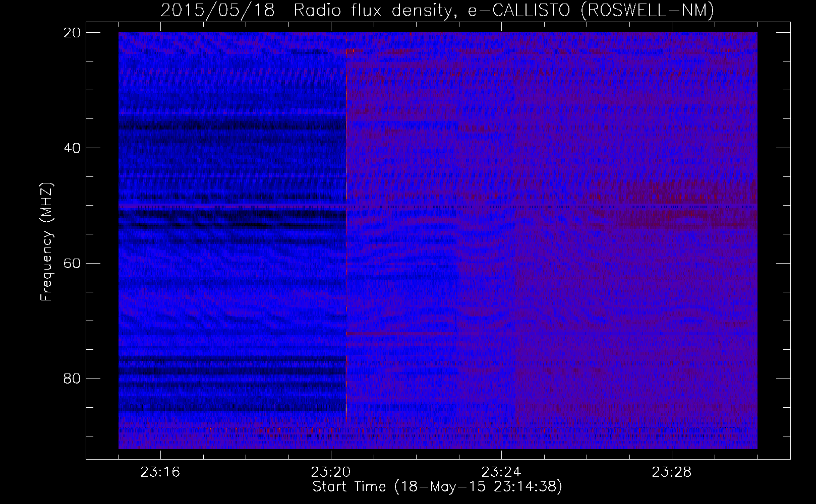This screenshot has width=816, height=504.
Task: Click the 60 frequency tick label
Action: (x=73, y=263)
